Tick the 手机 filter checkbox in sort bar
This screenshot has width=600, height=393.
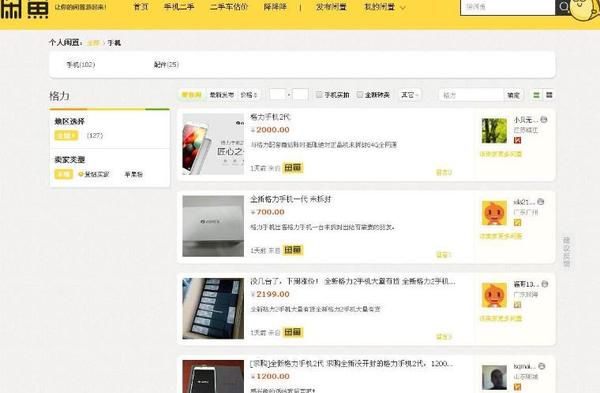(319, 95)
